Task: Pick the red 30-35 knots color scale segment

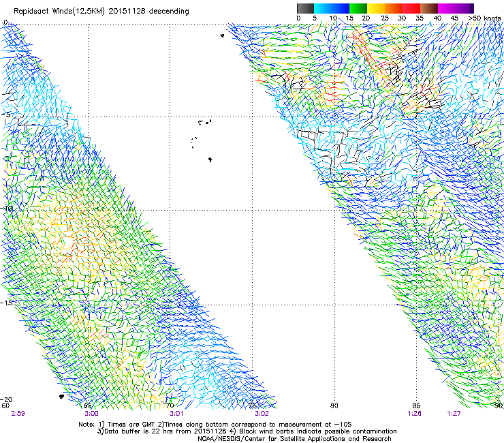Action: (x=411, y=8)
